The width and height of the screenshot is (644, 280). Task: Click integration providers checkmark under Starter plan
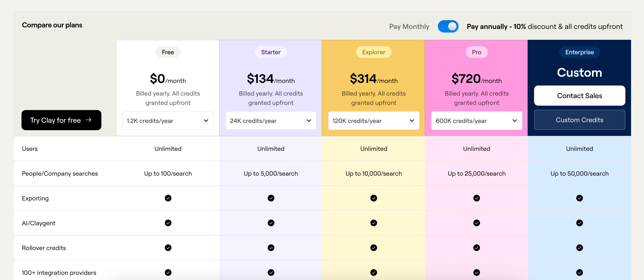coord(271,273)
